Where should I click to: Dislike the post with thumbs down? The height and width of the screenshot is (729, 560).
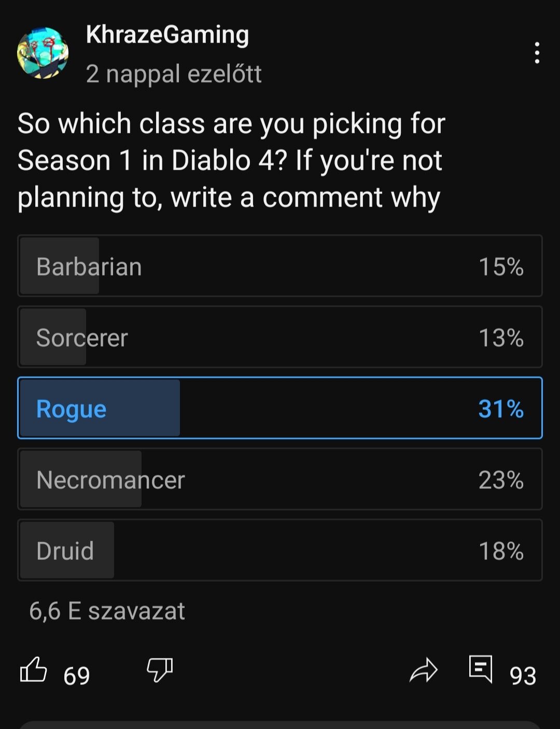(x=160, y=670)
